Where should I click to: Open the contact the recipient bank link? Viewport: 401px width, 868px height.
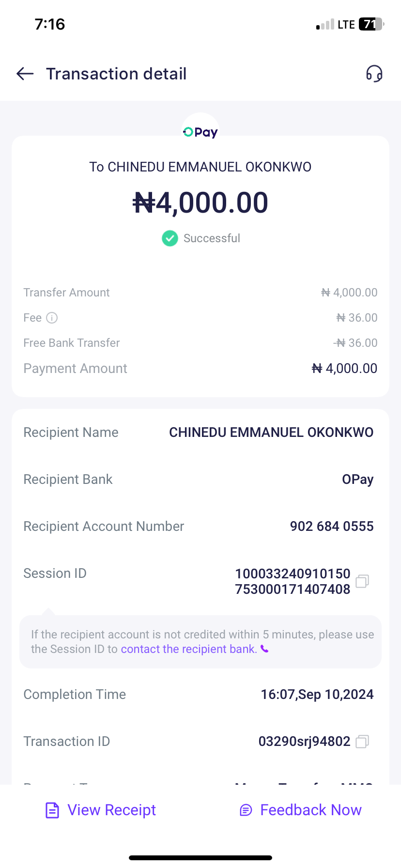click(189, 649)
